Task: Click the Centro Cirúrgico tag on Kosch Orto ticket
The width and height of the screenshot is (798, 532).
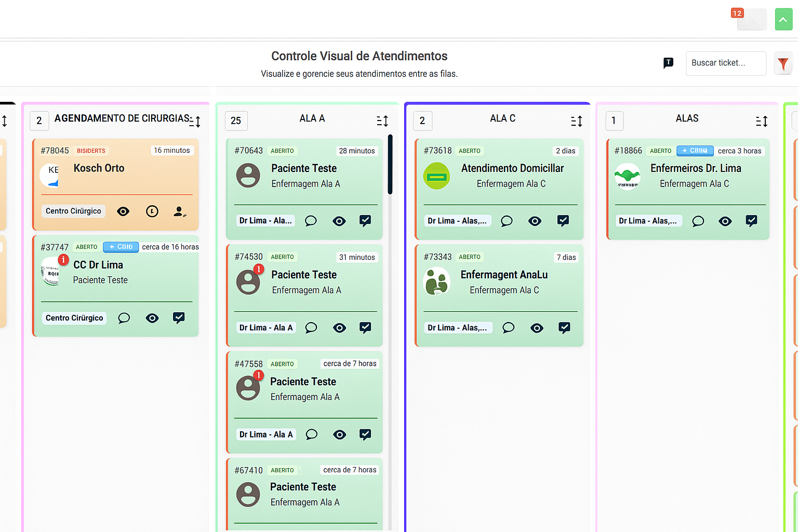Action: tap(73, 211)
